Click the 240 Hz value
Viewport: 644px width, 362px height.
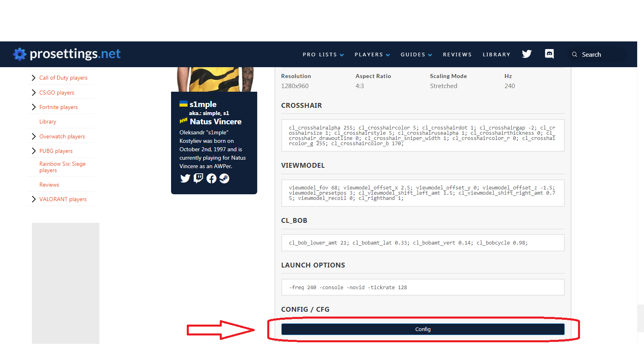click(x=510, y=86)
